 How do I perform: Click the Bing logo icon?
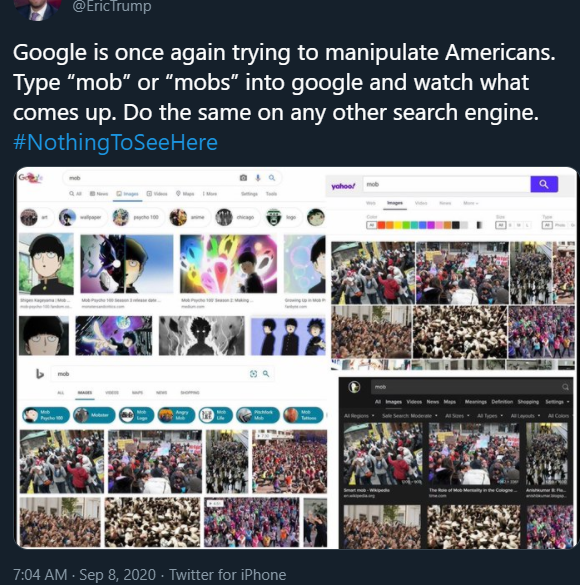[x=40, y=374]
